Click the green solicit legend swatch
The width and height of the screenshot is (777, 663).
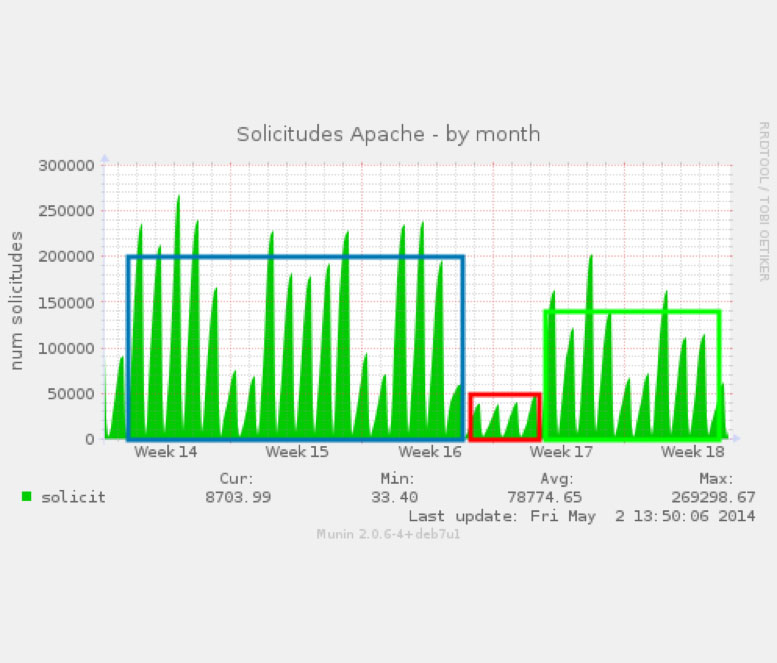26,496
